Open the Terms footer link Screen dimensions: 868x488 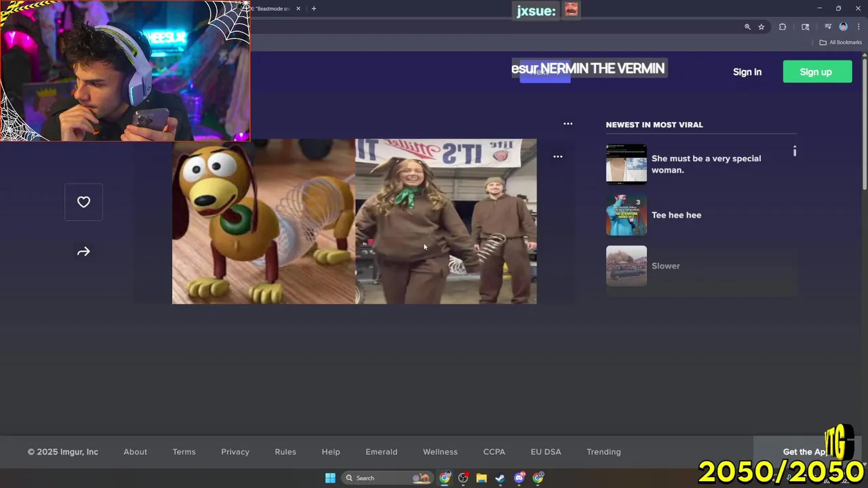pos(184,452)
